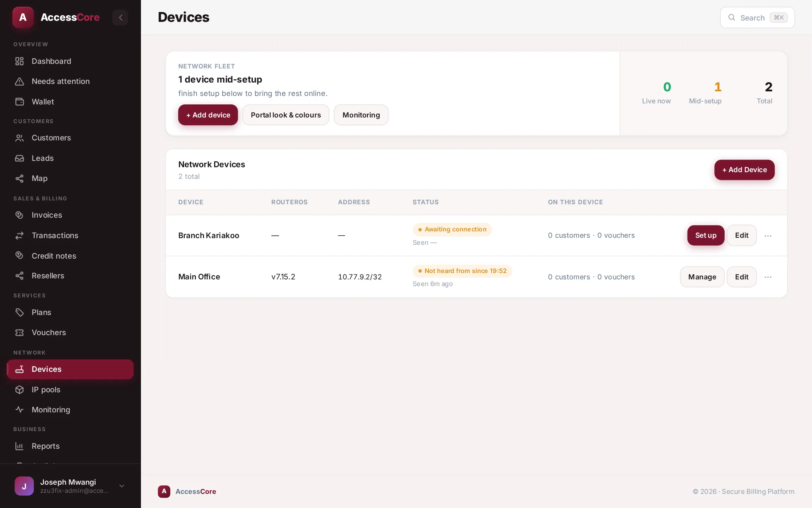Click the Map share-node icon
The image size is (812, 508).
(x=19, y=179)
